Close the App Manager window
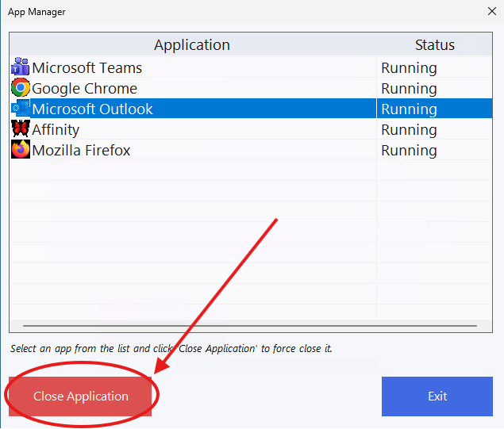Image resolution: width=504 pixels, height=429 pixels. pos(491,11)
